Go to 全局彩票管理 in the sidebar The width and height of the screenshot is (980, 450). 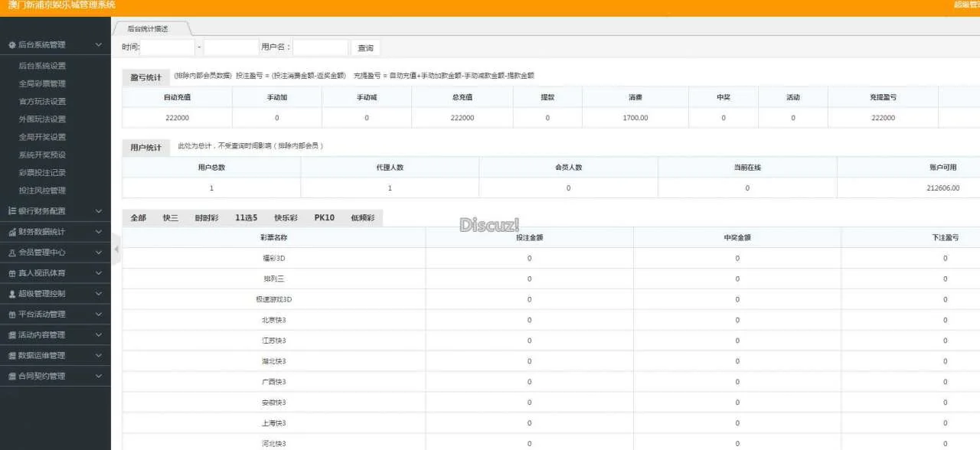coord(42,84)
